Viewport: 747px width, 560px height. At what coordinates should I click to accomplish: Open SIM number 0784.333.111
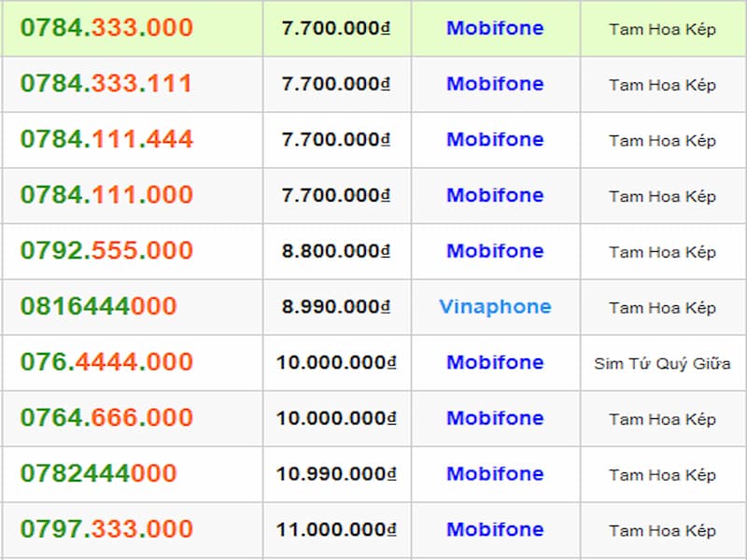click(x=106, y=83)
